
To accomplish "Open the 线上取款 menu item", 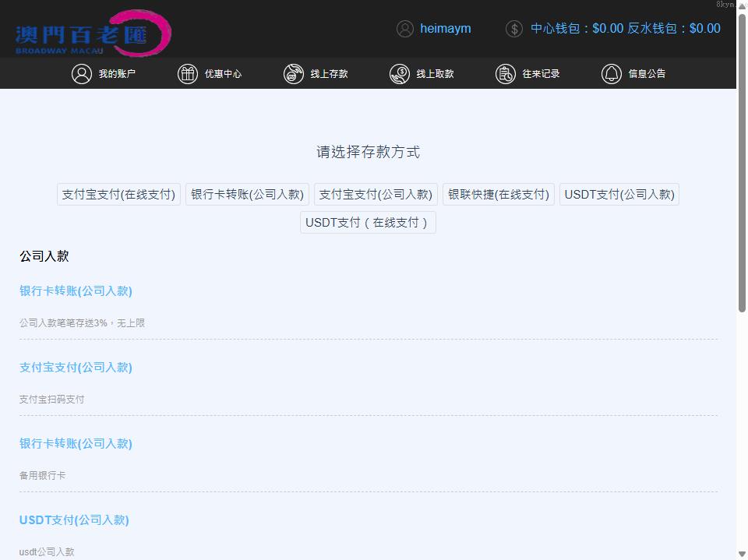I will coord(435,74).
